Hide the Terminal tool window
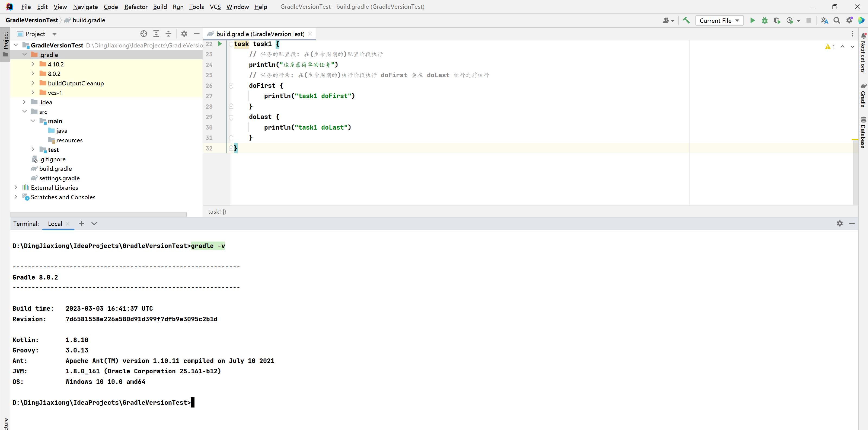 point(852,224)
